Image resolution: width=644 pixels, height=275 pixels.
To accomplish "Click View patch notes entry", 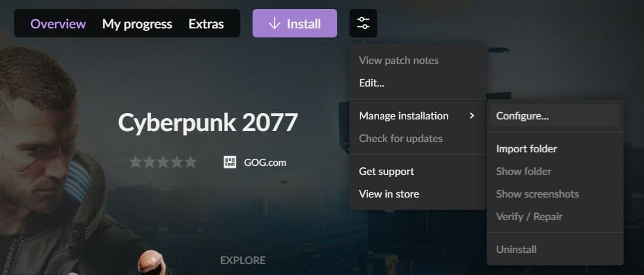I will [x=399, y=60].
